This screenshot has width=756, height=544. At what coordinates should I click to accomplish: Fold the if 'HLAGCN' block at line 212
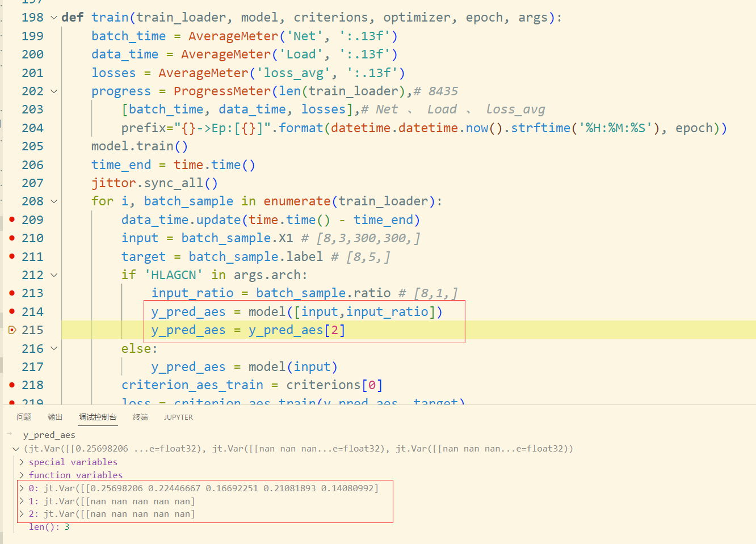coord(54,275)
